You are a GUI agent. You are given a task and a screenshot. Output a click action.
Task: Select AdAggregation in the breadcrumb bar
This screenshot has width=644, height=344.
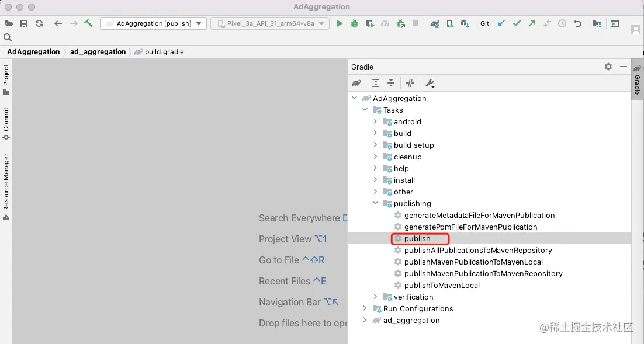33,52
